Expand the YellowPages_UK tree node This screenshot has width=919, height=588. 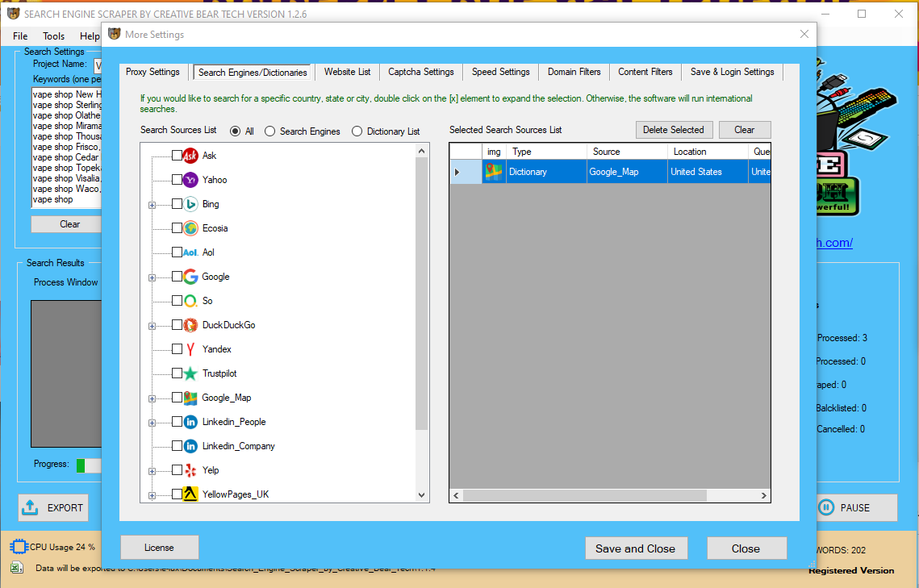pyautogui.click(x=152, y=495)
